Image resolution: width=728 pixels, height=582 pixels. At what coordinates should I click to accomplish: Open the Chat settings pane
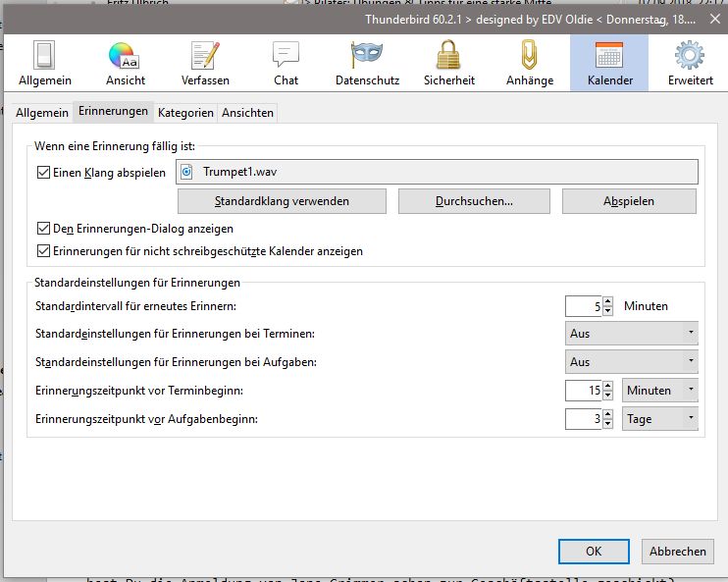(x=286, y=61)
